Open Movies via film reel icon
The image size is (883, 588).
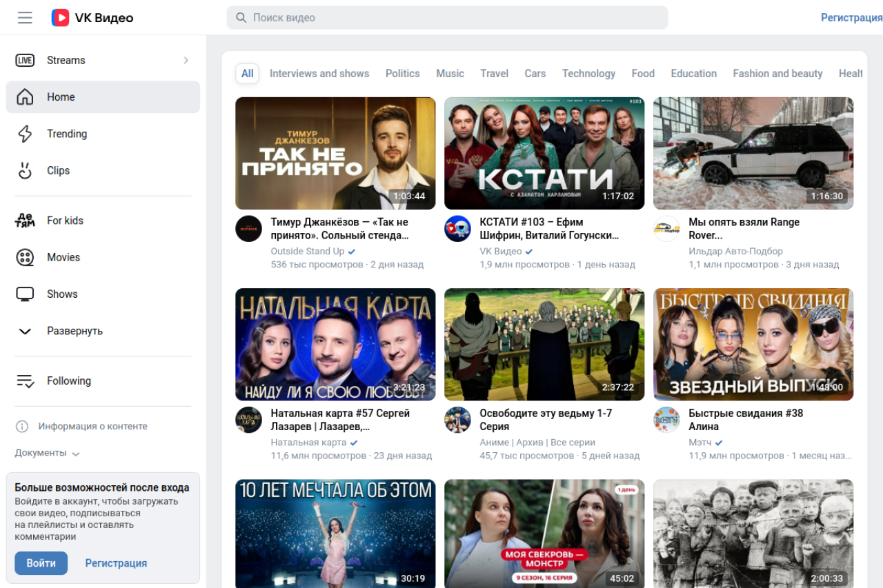[25, 258]
